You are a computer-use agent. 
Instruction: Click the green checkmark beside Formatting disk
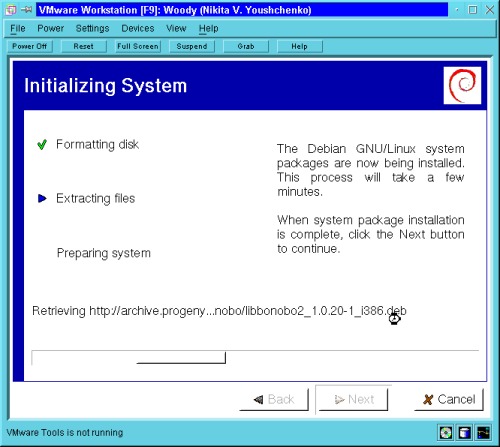(42, 144)
